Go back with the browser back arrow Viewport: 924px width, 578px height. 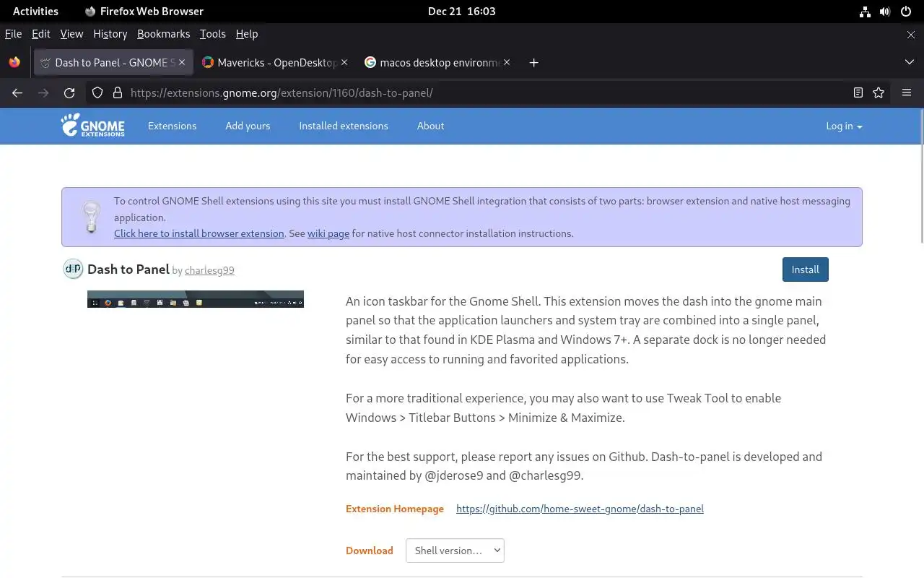17,92
